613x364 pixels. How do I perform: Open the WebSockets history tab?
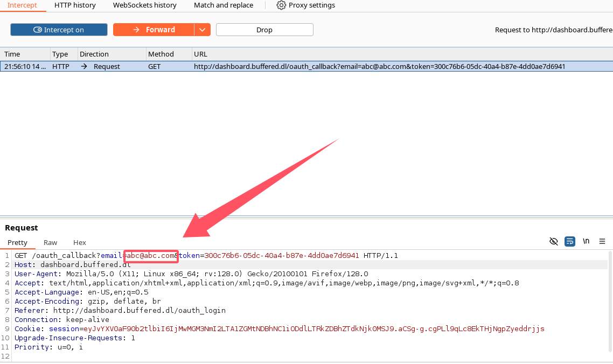coord(144,5)
